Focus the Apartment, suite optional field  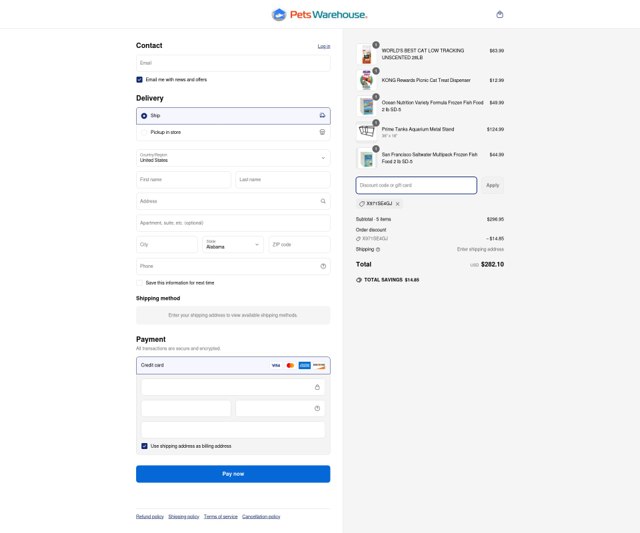pos(233,223)
